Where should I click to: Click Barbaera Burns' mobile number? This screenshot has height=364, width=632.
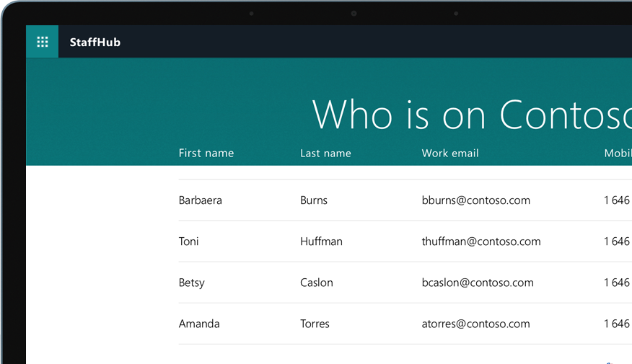pyautogui.click(x=618, y=200)
